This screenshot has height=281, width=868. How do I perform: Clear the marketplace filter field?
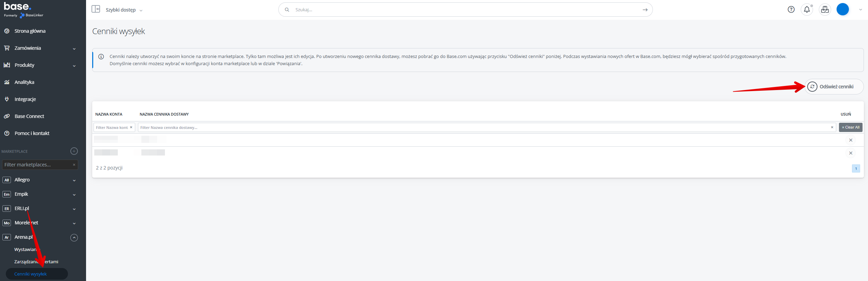coord(74,165)
